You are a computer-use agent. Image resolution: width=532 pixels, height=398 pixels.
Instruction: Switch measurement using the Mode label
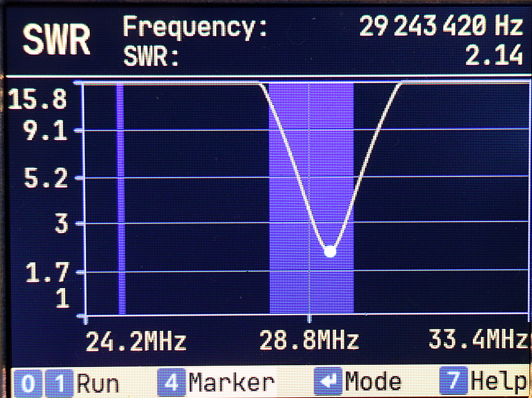373,382
